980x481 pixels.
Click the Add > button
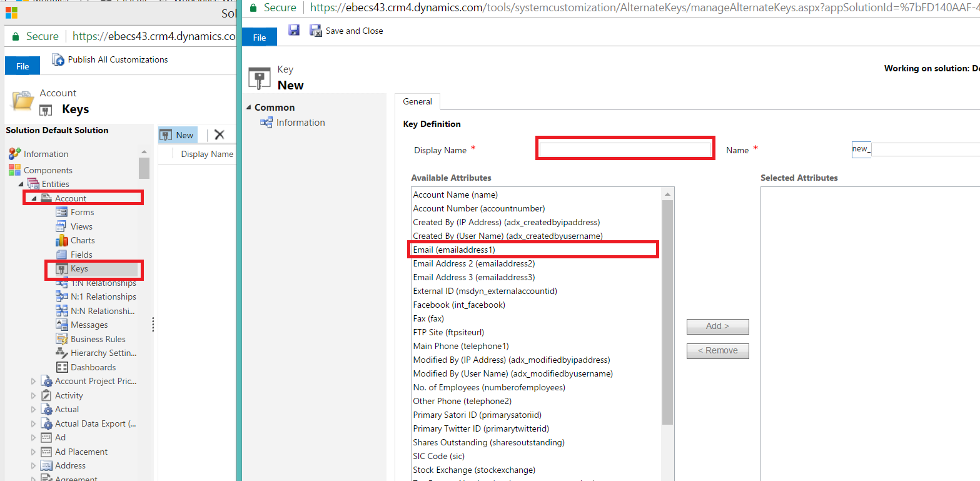(x=717, y=327)
